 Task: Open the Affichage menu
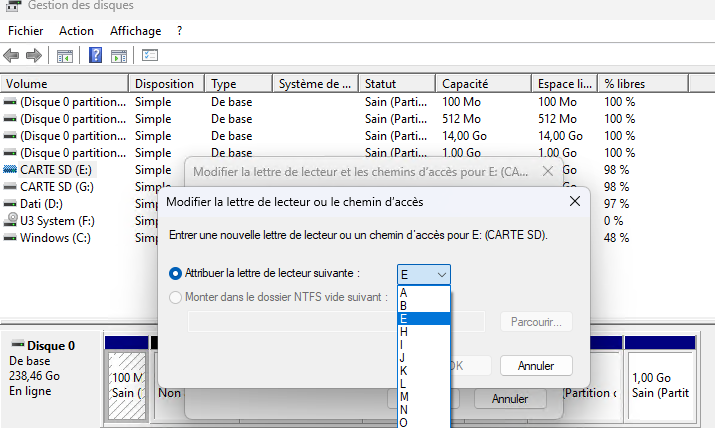(x=135, y=31)
